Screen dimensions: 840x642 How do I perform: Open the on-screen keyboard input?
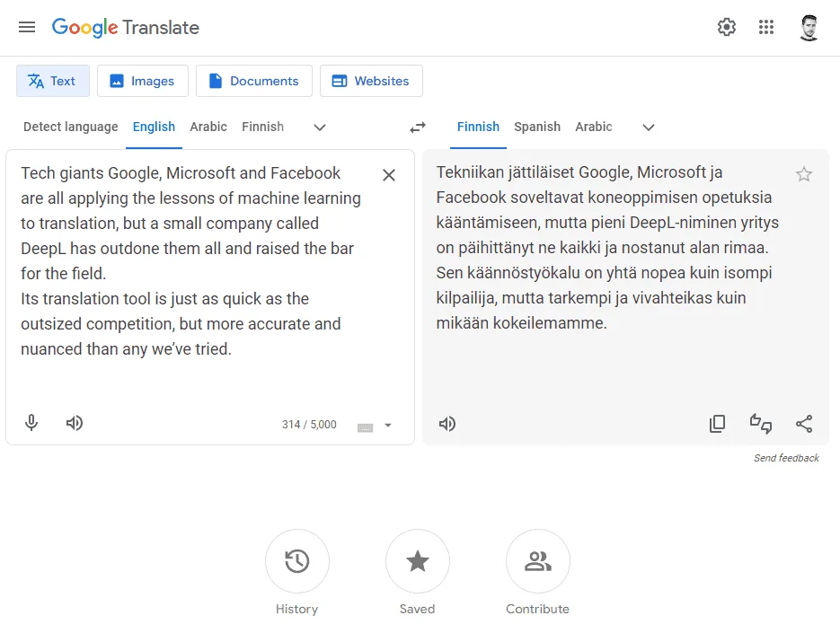[x=367, y=426]
